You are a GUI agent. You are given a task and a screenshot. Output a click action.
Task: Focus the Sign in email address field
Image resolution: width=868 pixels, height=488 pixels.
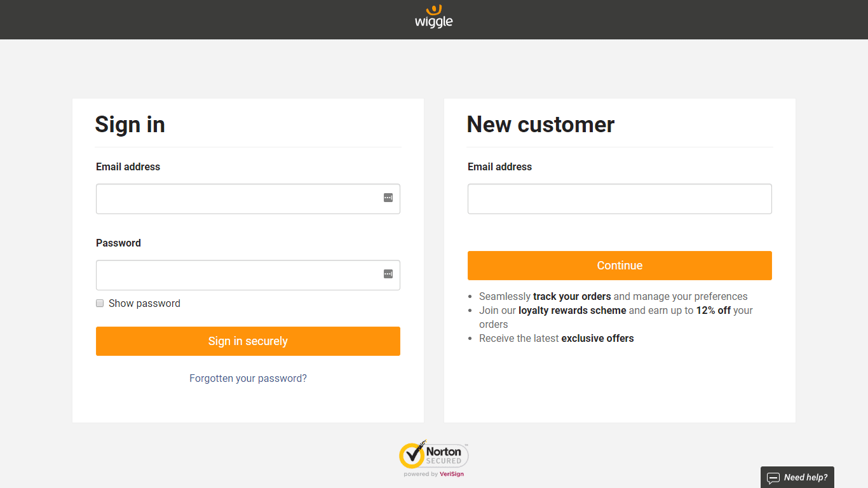pyautogui.click(x=238, y=199)
